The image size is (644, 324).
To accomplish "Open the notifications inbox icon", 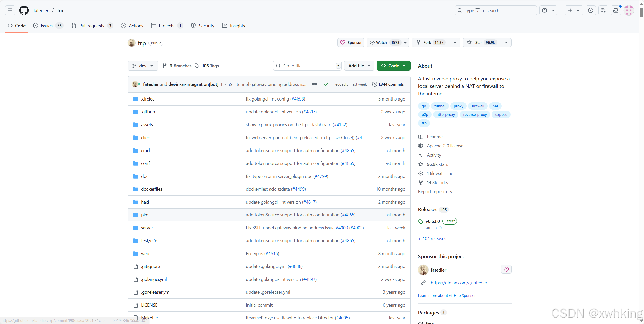I will [616, 10].
